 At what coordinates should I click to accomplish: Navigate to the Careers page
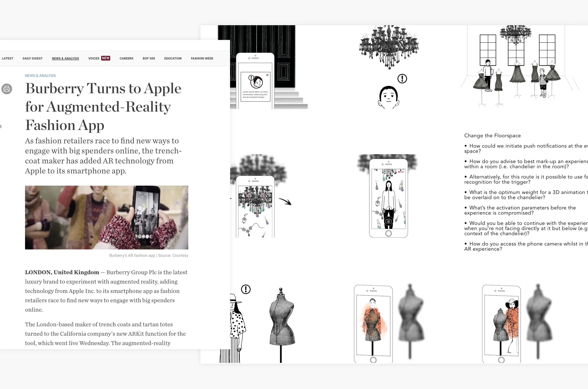[x=126, y=59]
